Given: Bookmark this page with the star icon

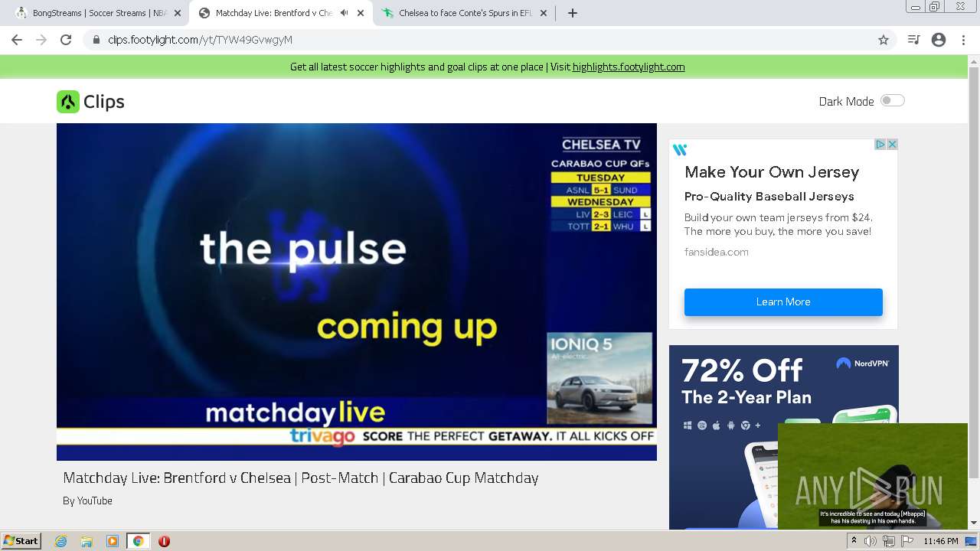Looking at the screenshot, I should click(x=883, y=40).
